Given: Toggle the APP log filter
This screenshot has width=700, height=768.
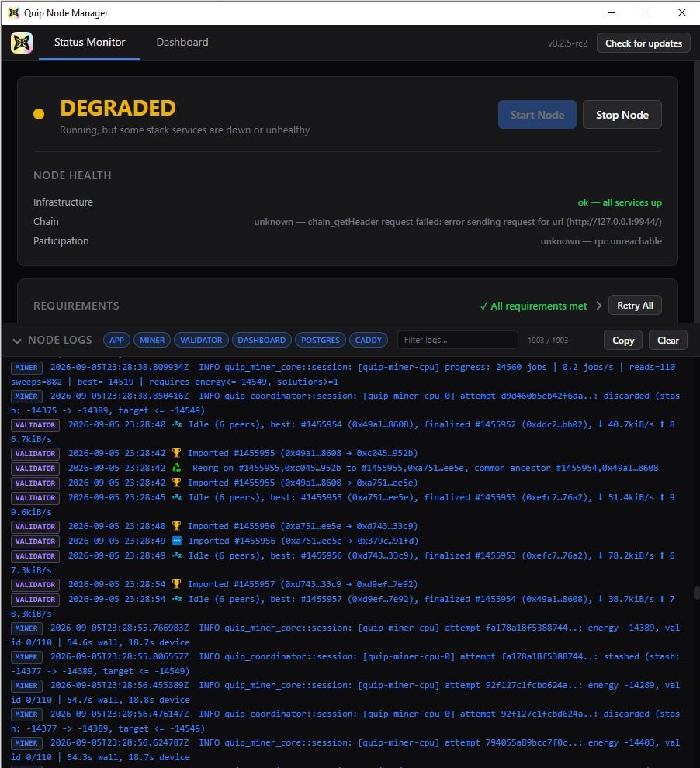Looking at the screenshot, I should click(116, 340).
